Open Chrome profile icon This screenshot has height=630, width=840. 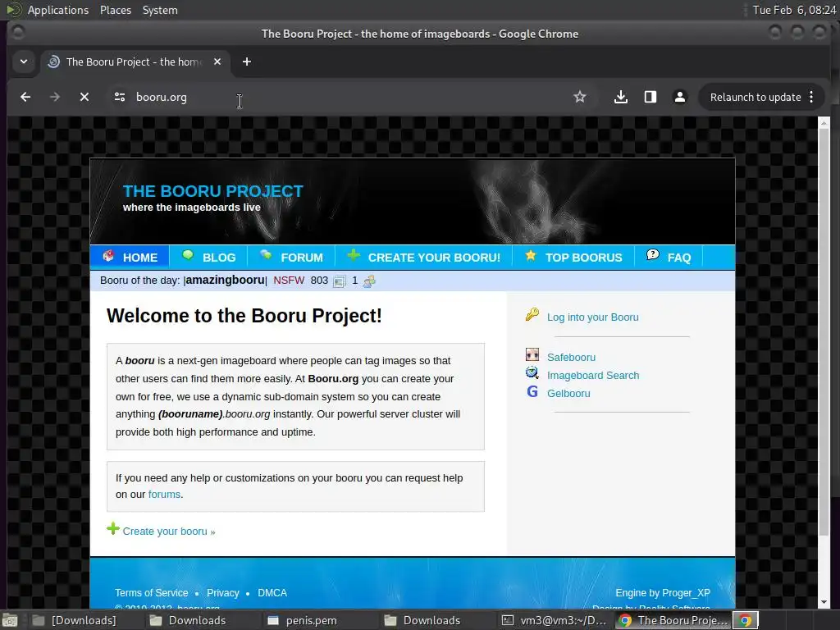[680, 97]
